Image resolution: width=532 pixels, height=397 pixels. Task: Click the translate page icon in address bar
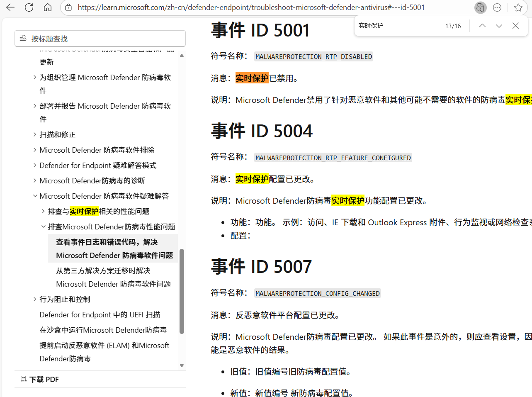(x=480, y=7)
